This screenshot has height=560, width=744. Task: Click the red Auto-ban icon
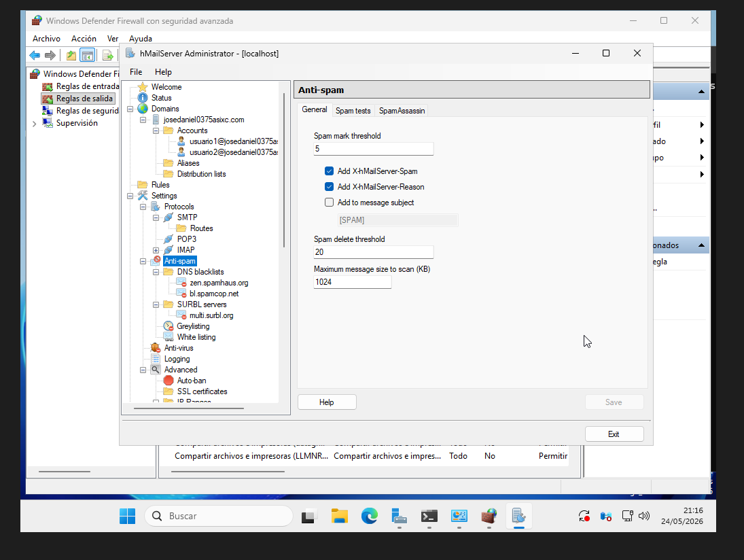point(169,381)
